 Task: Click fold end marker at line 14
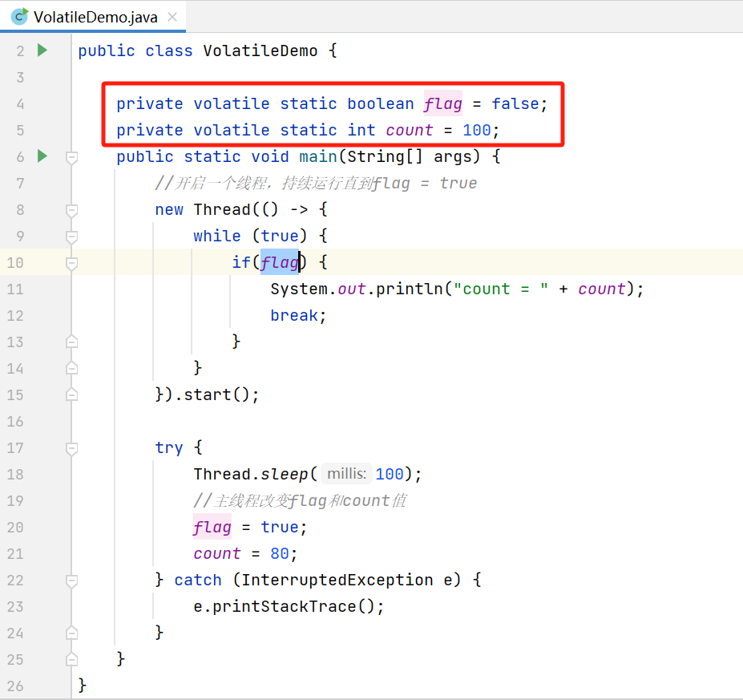pos(71,368)
